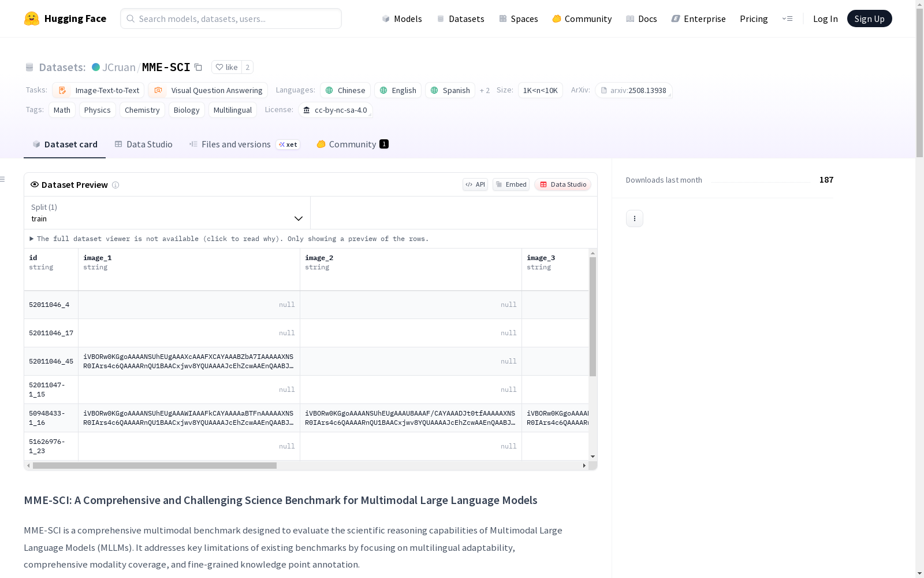The height and width of the screenshot is (578, 924).
Task: Switch to the Data Studio tab
Action: point(143,144)
